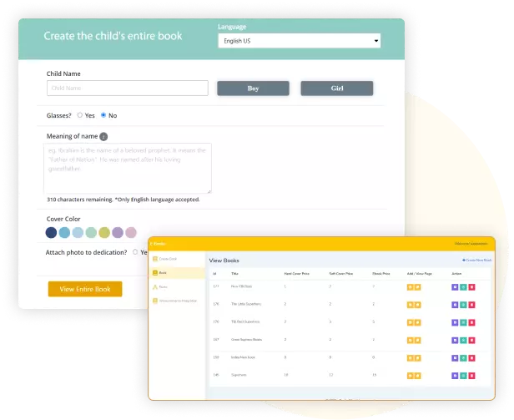Image resolution: width=514 pixels, height=420 pixels.
Task: Select No for Glasses
Action: click(103, 115)
